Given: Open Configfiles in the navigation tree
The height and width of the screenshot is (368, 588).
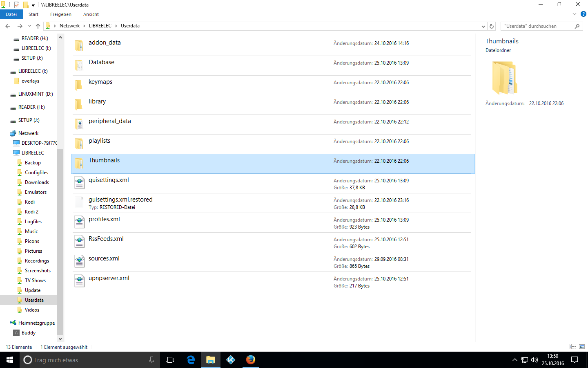Looking at the screenshot, I should coord(36,173).
